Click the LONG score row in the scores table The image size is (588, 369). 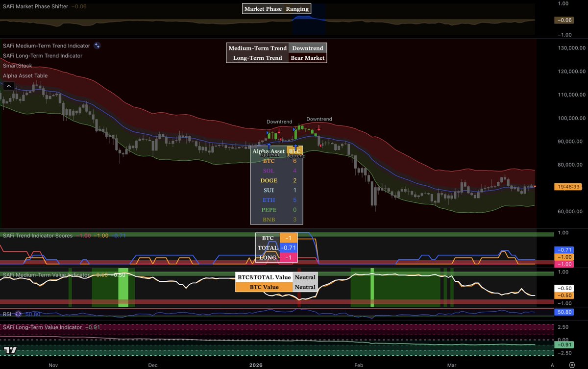point(276,257)
